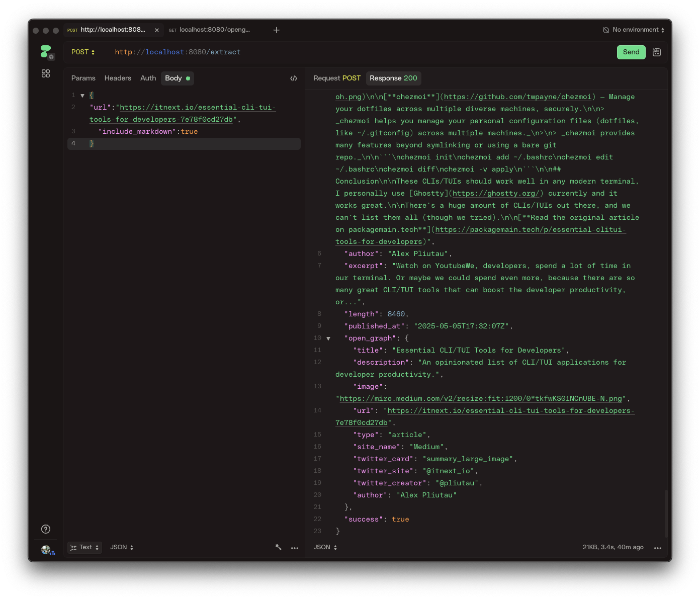Click the "title" Essential CLI/TUI Tools line
The width and height of the screenshot is (700, 599).
tap(461, 350)
